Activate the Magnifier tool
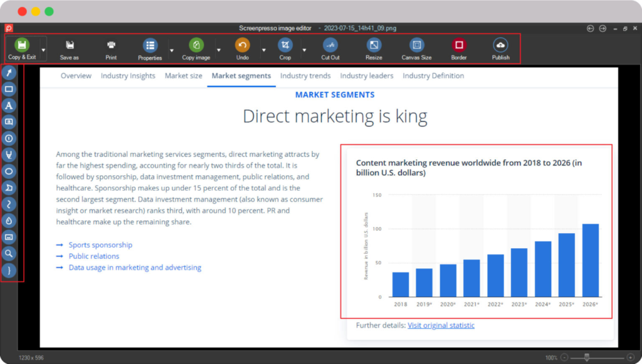 pos(9,254)
